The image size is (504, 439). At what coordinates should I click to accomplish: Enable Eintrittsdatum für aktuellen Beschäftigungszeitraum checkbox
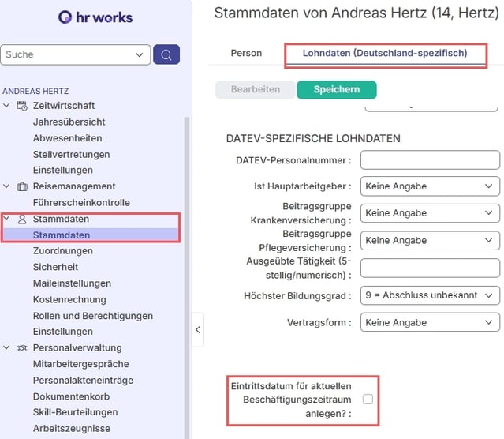pos(368,400)
